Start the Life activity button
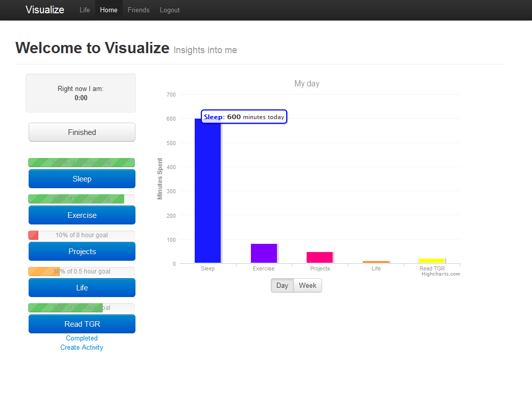Image resolution: width=532 pixels, height=409 pixels. pyautogui.click(x=82, y=288)
